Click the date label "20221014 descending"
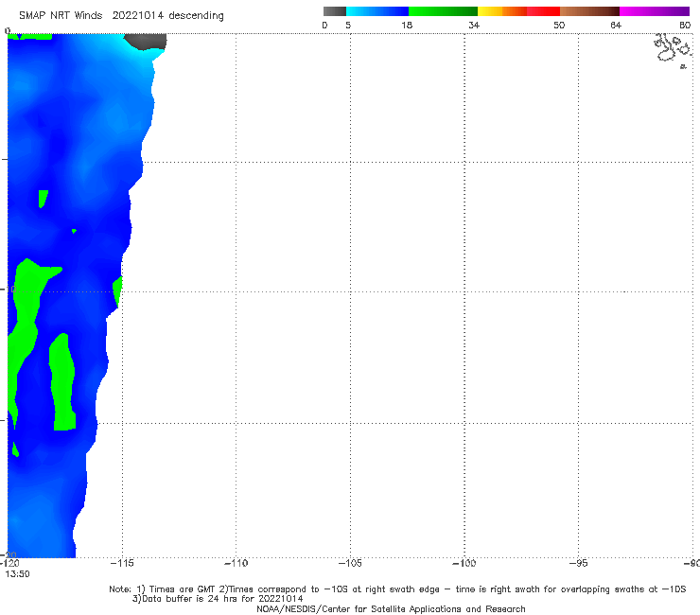This screenshot has width=700, height=615. click(167, 16)
